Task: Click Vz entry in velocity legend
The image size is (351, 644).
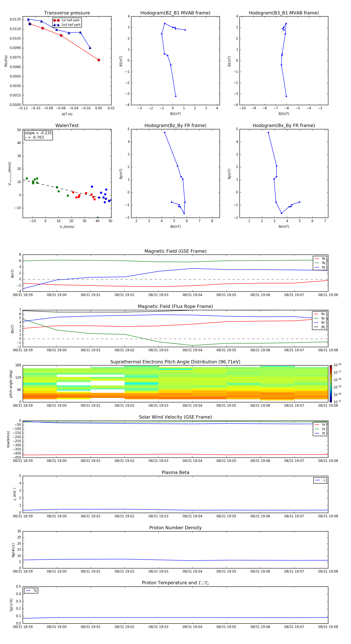Action: pos(320,433)
